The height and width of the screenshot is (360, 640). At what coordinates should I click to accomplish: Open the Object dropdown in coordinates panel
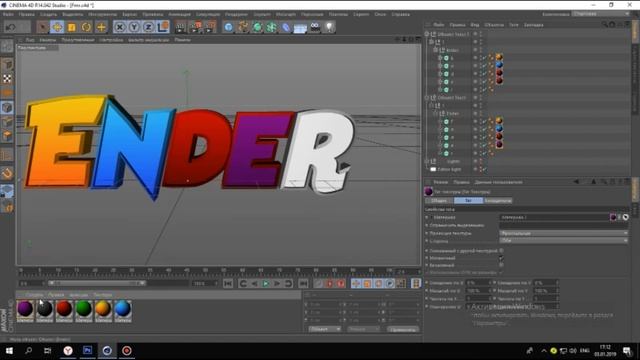click(324, 329)
